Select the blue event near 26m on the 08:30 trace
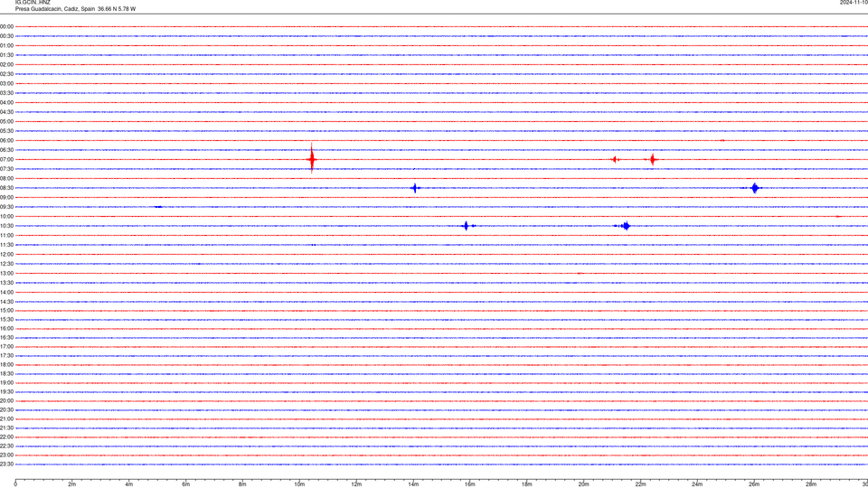Image resolution: width=868 pixels, height=488 pixels. coord(754,188)
